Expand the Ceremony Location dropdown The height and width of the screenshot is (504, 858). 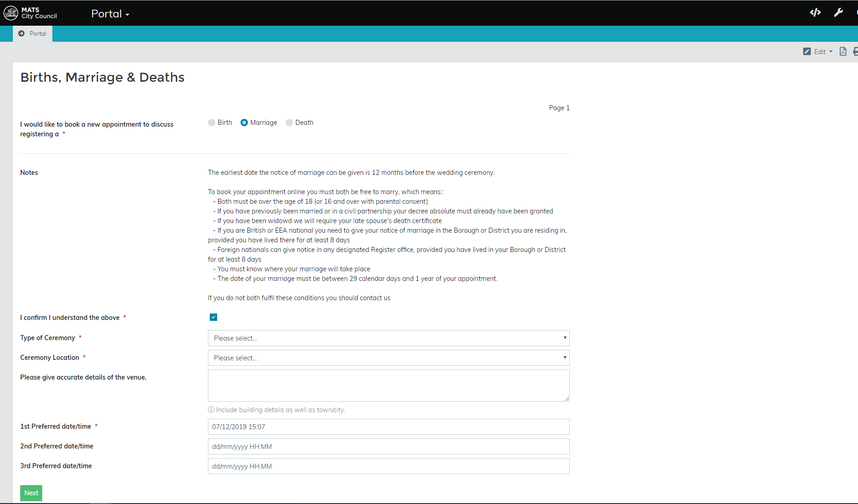click(388, 358)
